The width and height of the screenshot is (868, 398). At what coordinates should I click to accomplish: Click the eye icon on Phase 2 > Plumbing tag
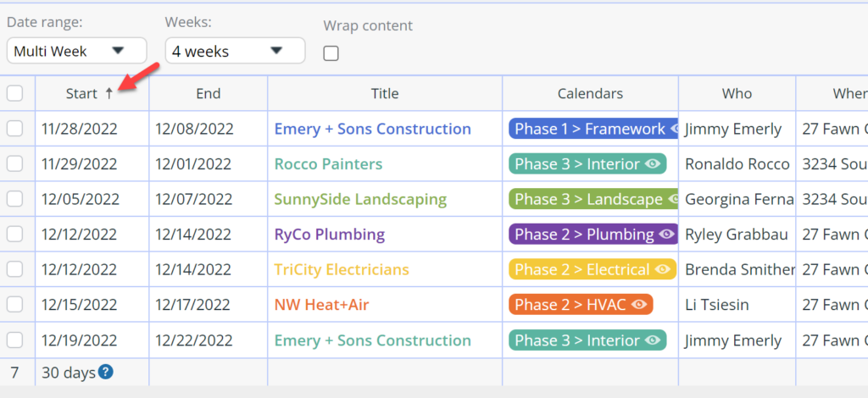(x=666, y=235)
